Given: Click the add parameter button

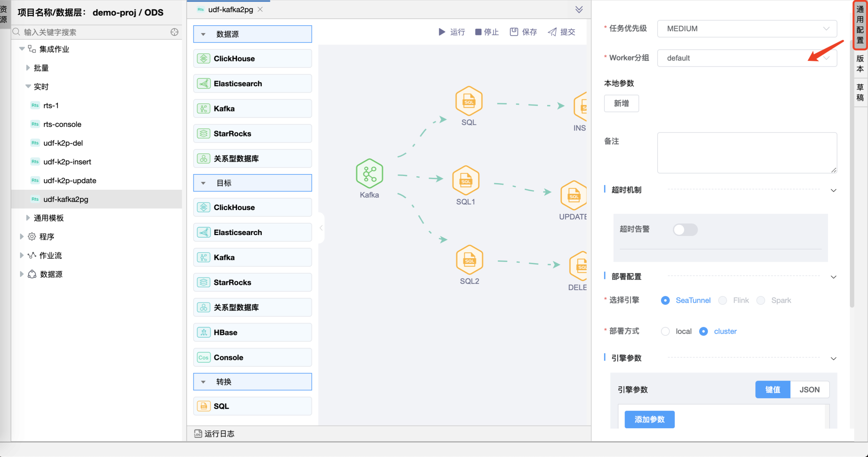Looking at the screenshot, I should point(649,419).
